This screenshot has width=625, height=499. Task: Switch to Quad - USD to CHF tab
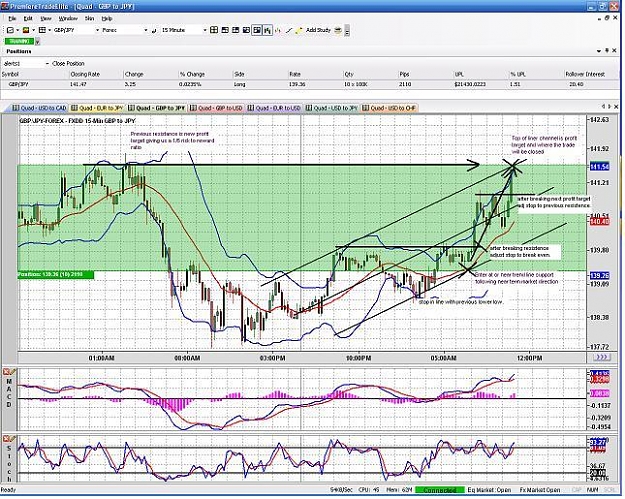click(x=389, y=108)
